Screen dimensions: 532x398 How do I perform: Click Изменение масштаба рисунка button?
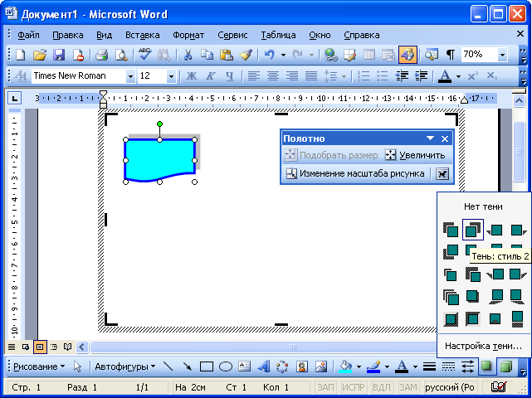[x=355, y=173]
